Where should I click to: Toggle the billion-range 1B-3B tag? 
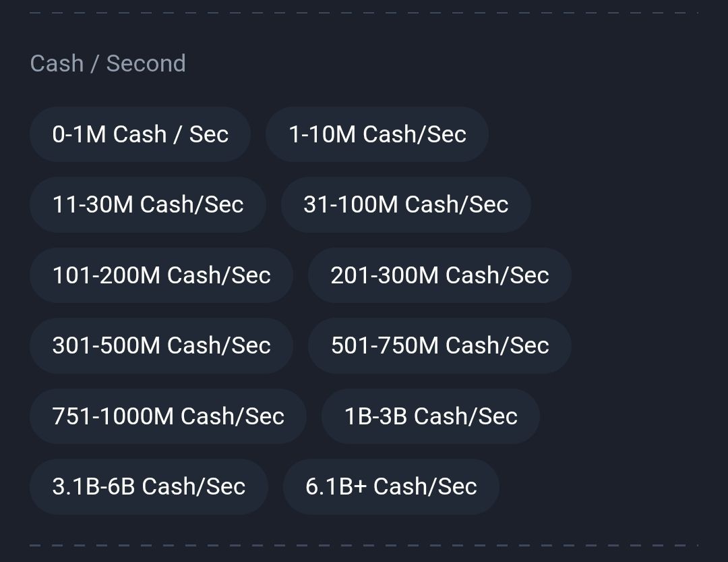tap(430, 416)
